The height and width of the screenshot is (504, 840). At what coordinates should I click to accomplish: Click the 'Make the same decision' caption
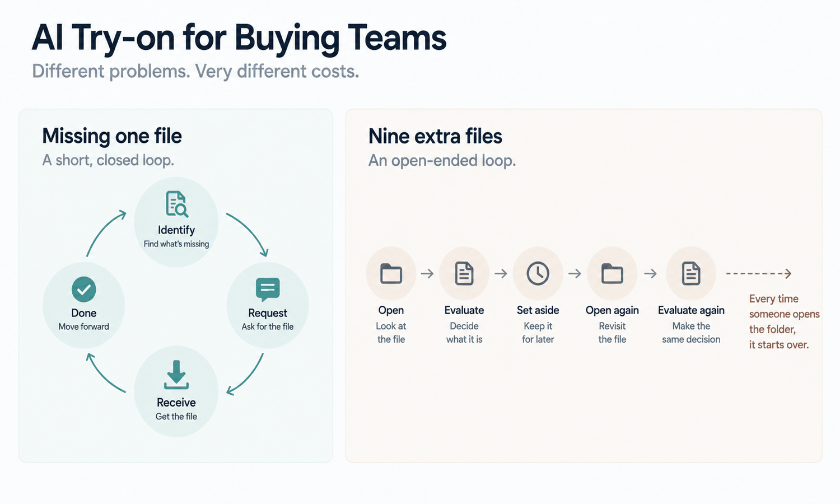tap(691, 333)
